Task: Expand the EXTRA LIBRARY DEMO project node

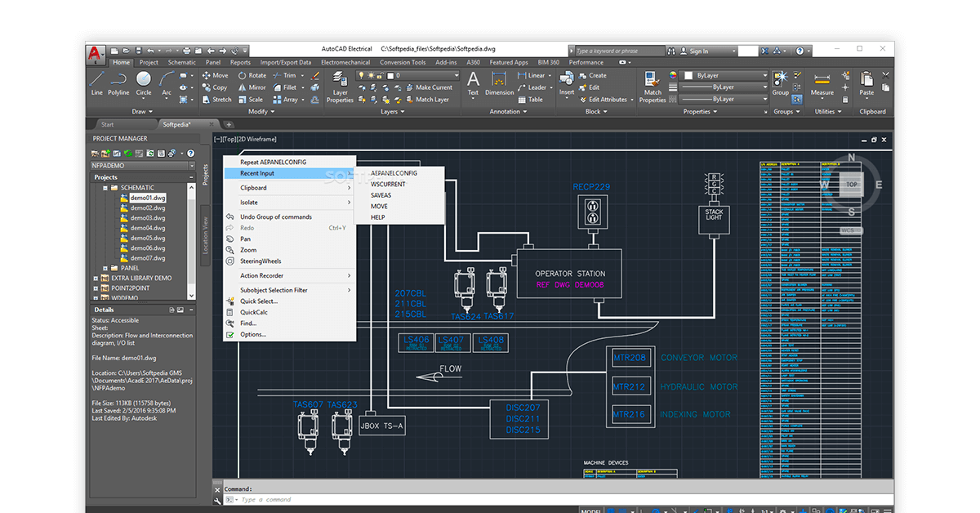Action: click(96, 278)
